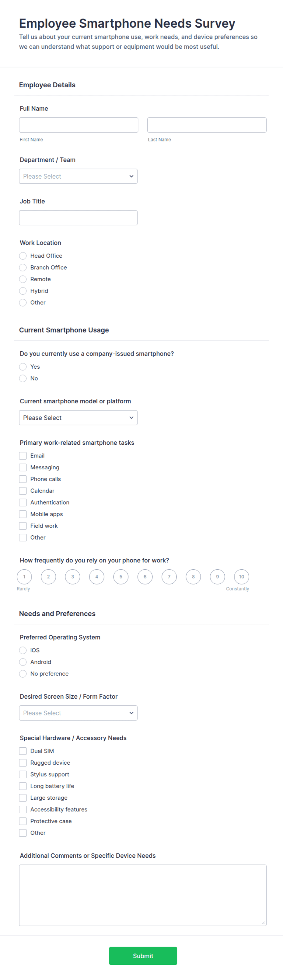Check the Dual SIM hardware option
283x980 pixels.
coord(23,751)
